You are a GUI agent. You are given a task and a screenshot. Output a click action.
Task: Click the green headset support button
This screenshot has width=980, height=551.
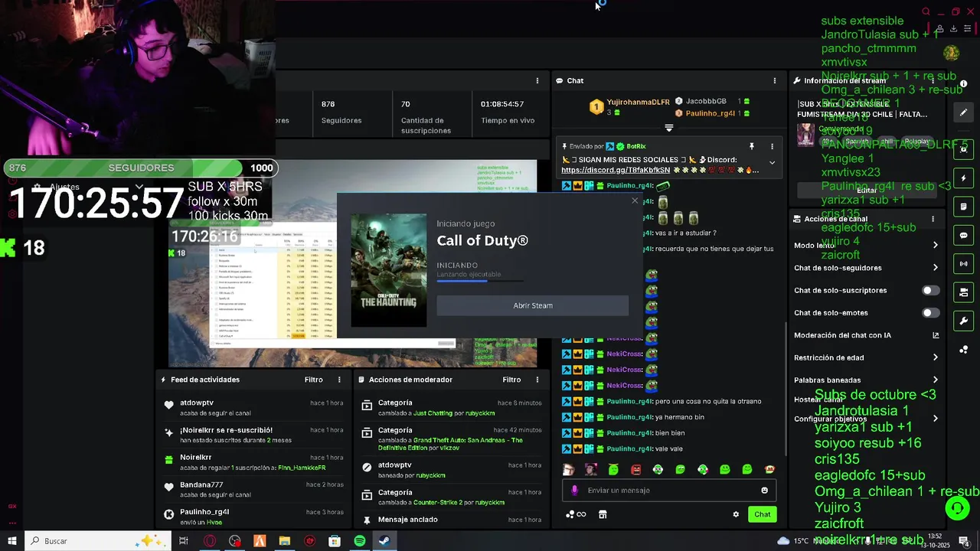[x=956, y=508]
